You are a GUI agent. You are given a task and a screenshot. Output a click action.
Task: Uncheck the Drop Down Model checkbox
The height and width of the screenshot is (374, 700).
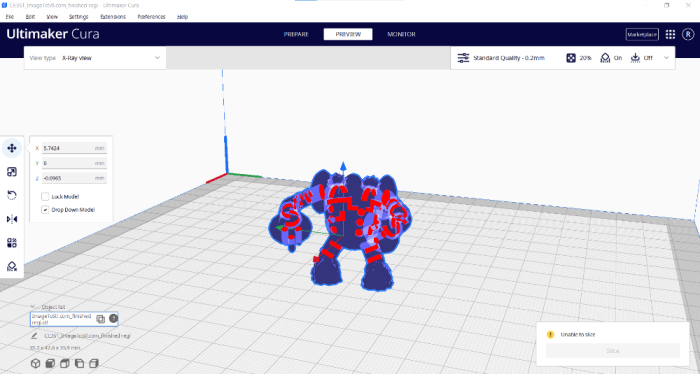tap(45, 210)
